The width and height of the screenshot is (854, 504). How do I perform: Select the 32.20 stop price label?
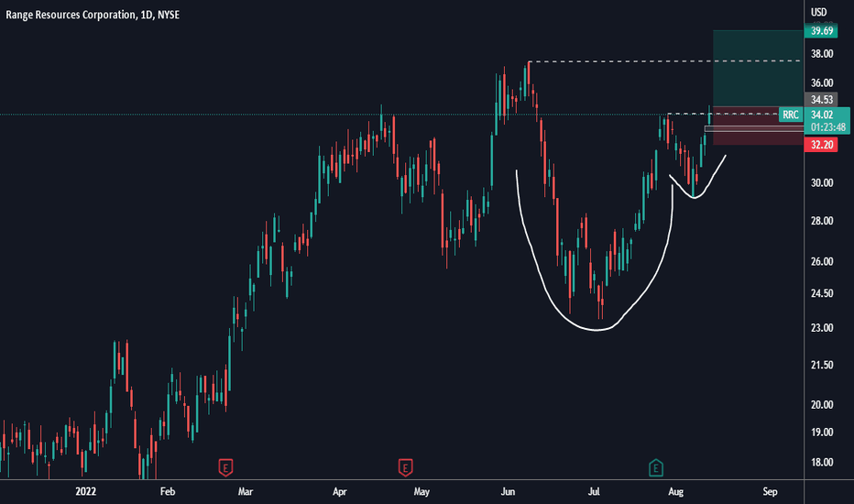(821, 145)
